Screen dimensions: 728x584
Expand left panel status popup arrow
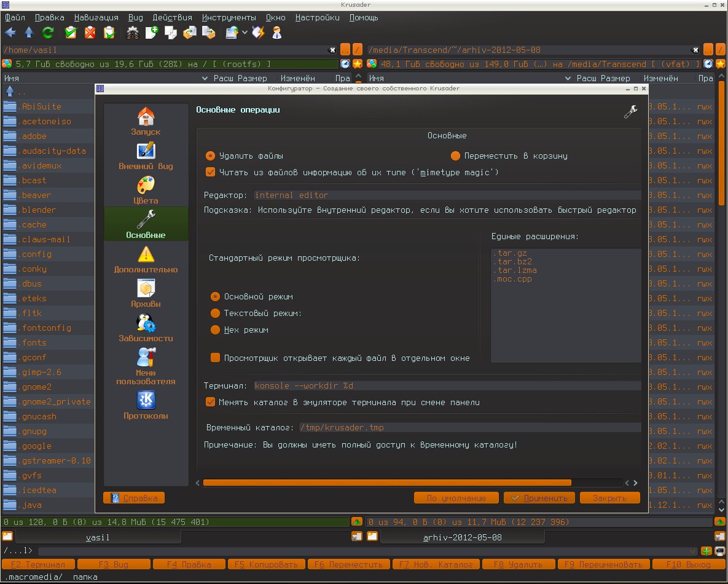click(356, 522)
